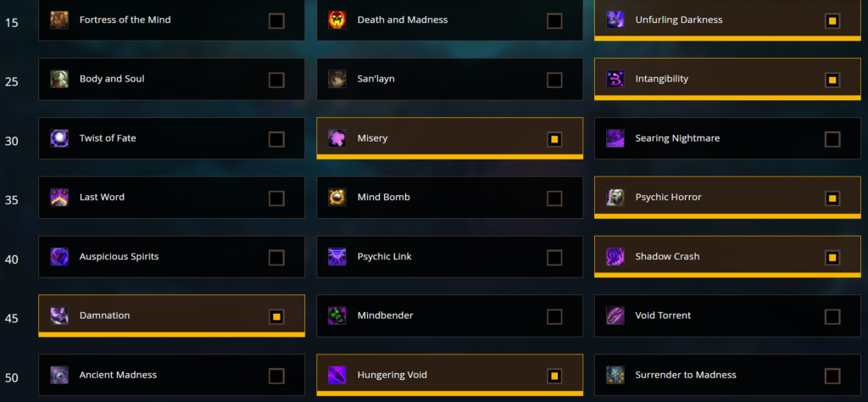Uncheck the Shadow Crash checkbox

point(832,258)
